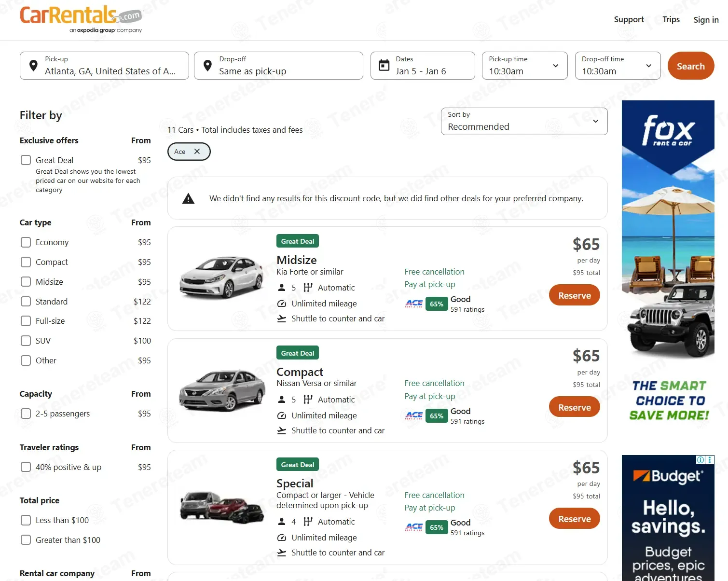Screen dimensions: 728x581
Task: Click Midsize card shuttle plane icon
Action: [282, 318]
